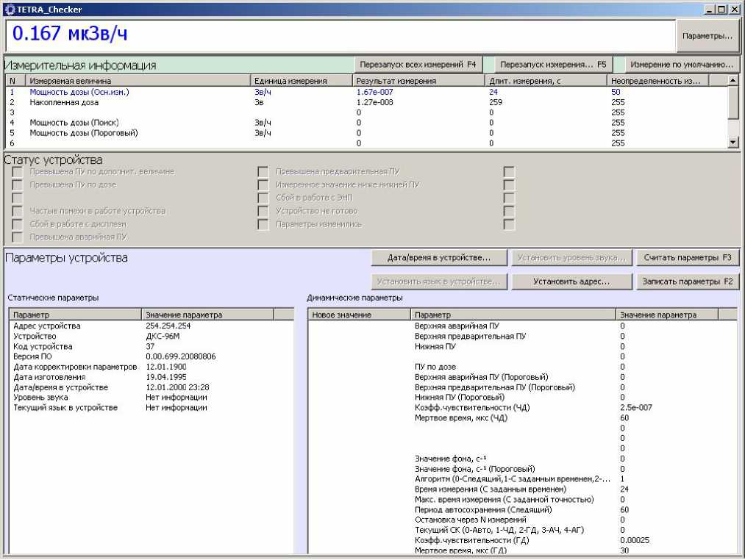Viewport: 745px width, 560px height.
Task: Click result value 1.67e-007
Action: (375, 92)
